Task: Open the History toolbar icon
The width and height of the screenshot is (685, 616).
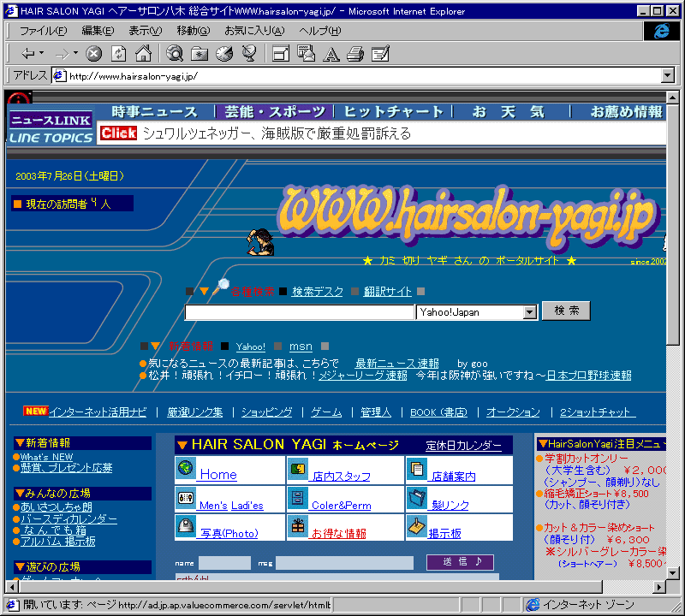Action: [x=224, y=54]
